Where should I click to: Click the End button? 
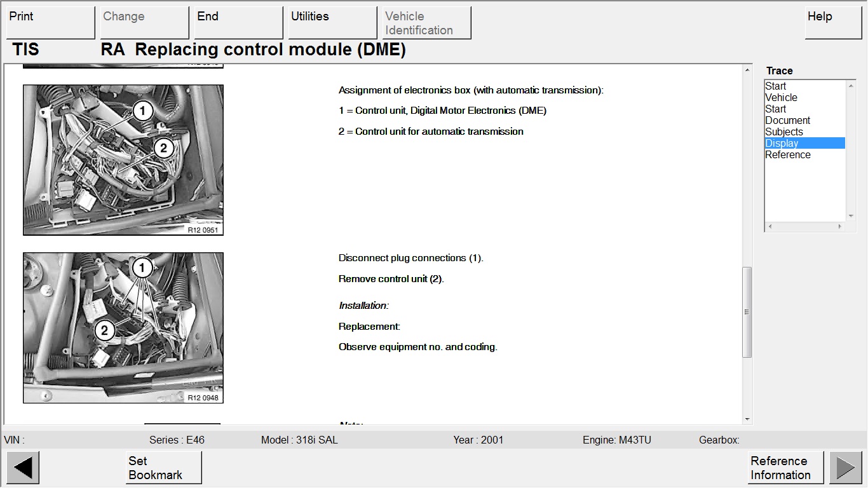[x=239, y=23]
